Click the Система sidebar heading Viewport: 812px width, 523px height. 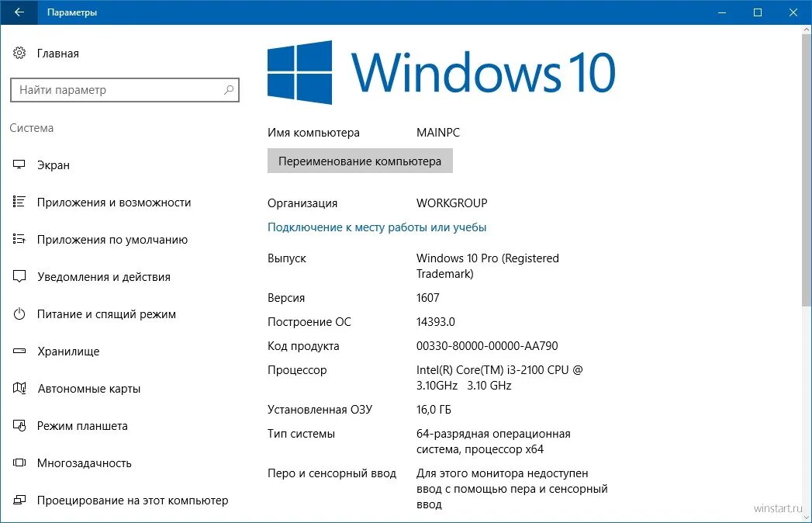[32, 128]
